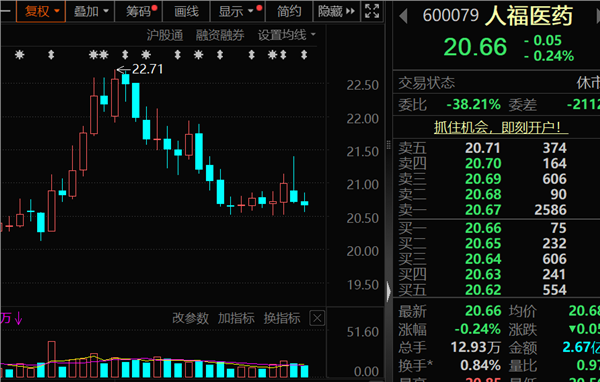
Task: Expand the 叠加 overlay dropdown
Action: pyautogui.click(x=91, y=11)
